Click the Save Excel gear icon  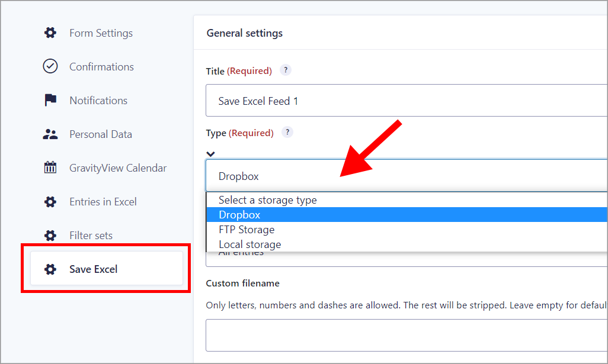pyautogui.click(x=50, y=269)
